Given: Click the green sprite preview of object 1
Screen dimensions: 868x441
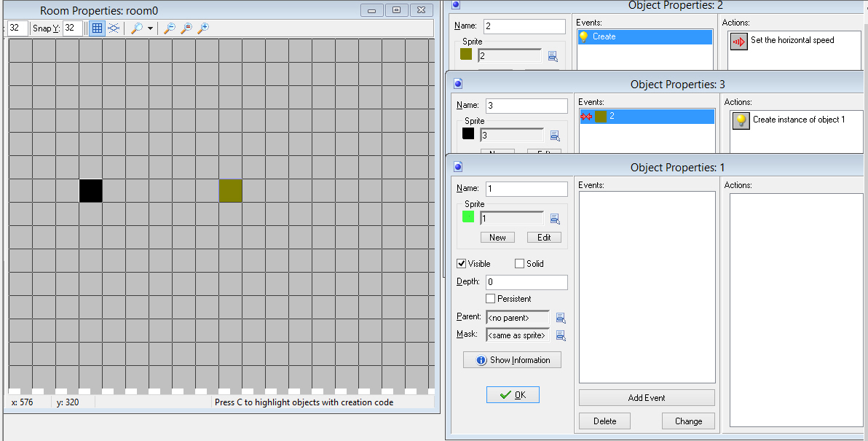Looking at the screenshot, I should tap(468, 217).
